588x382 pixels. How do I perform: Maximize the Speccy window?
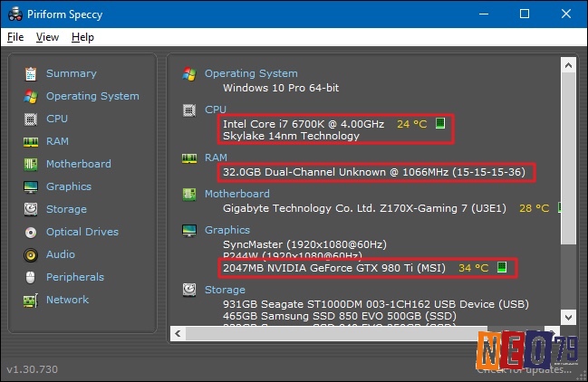click(525, 14)
